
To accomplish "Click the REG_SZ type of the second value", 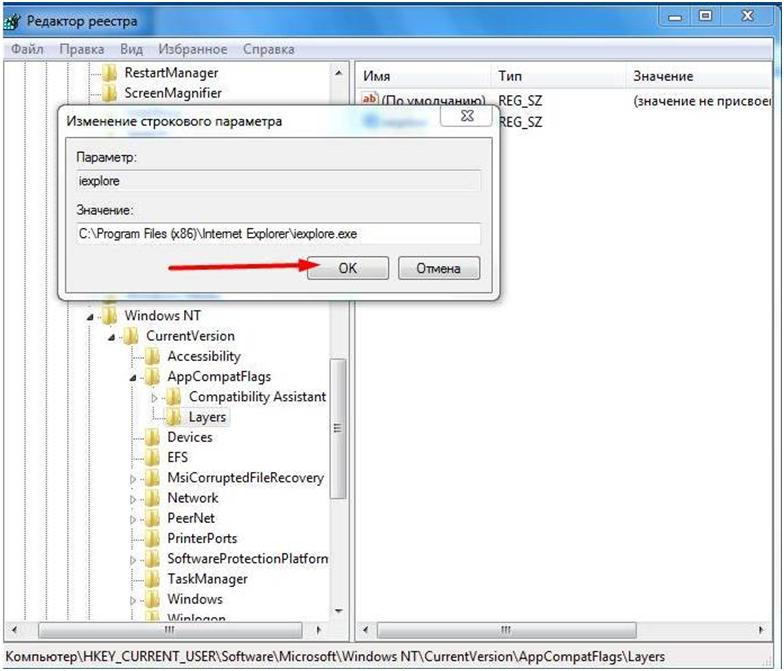I will (x=520, y=122).
